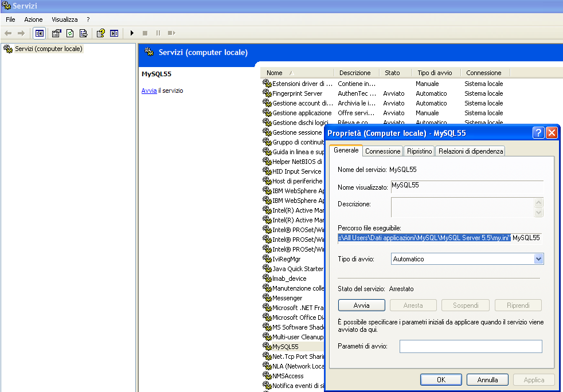563x392 pixels.
Task: Click the Applica button
Action: tap(534, 380)
